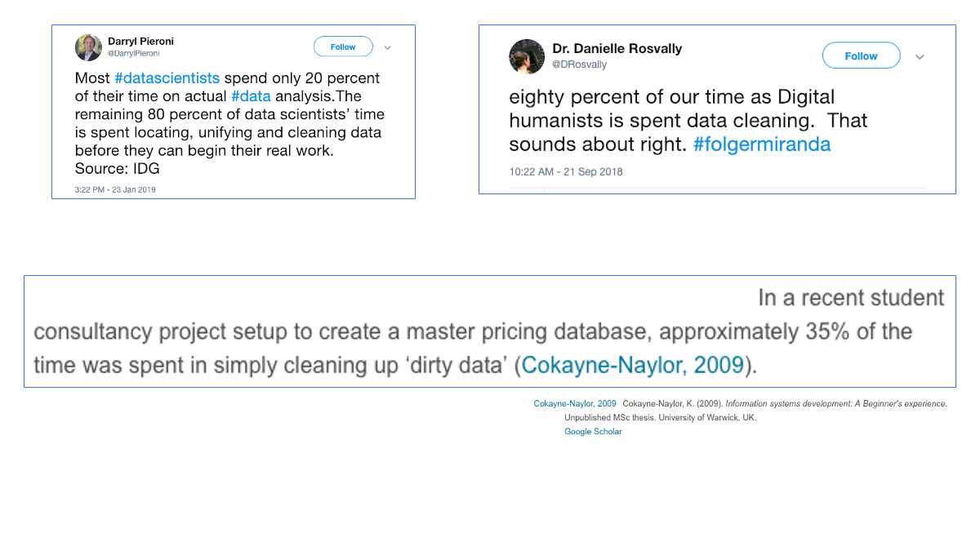The image size is (980, 551).
Task: Open the #folgermiranda hashtag
Action: tap(761, 144)
